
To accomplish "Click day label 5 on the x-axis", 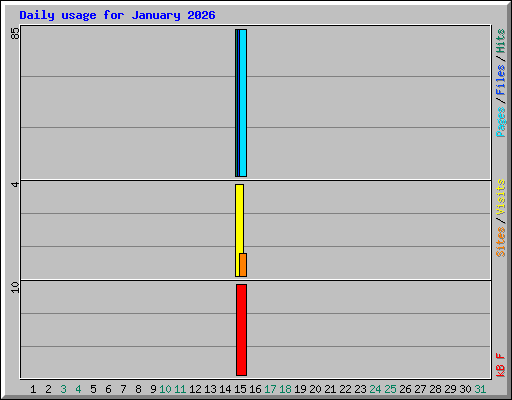I will pyautogui.click(x=93, y=389).
